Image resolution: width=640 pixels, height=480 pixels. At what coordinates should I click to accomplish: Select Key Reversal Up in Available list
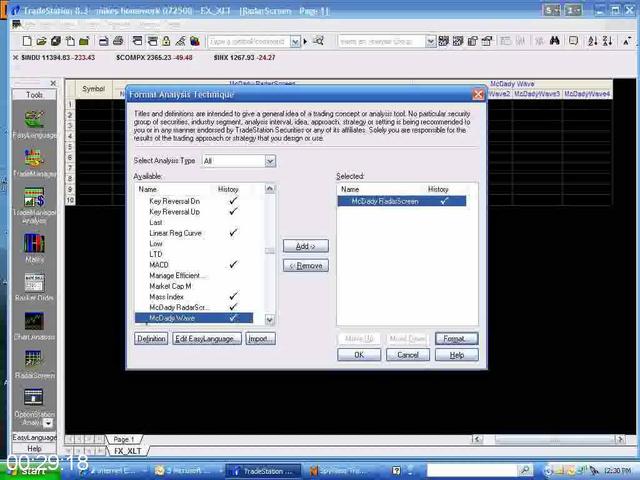(175, 212)
